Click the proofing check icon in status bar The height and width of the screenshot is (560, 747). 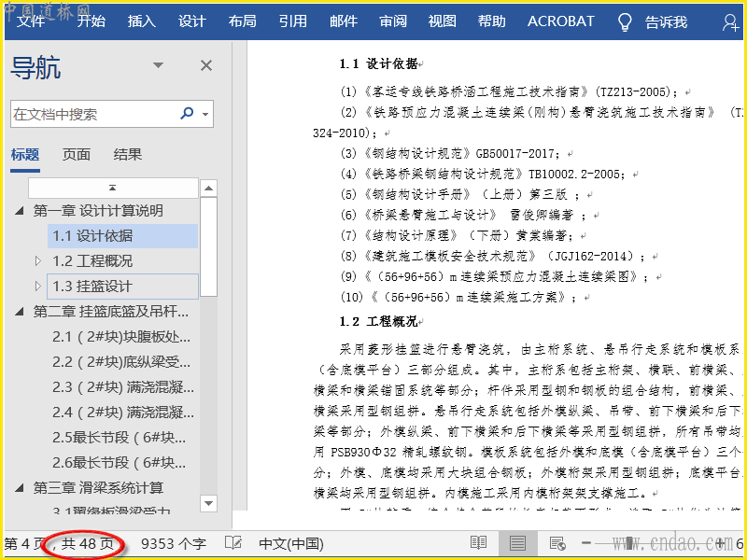coord(233,543)
